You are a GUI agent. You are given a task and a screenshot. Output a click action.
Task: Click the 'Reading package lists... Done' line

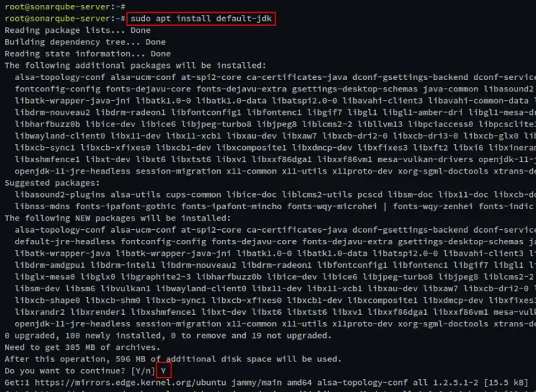click(78, 30)
